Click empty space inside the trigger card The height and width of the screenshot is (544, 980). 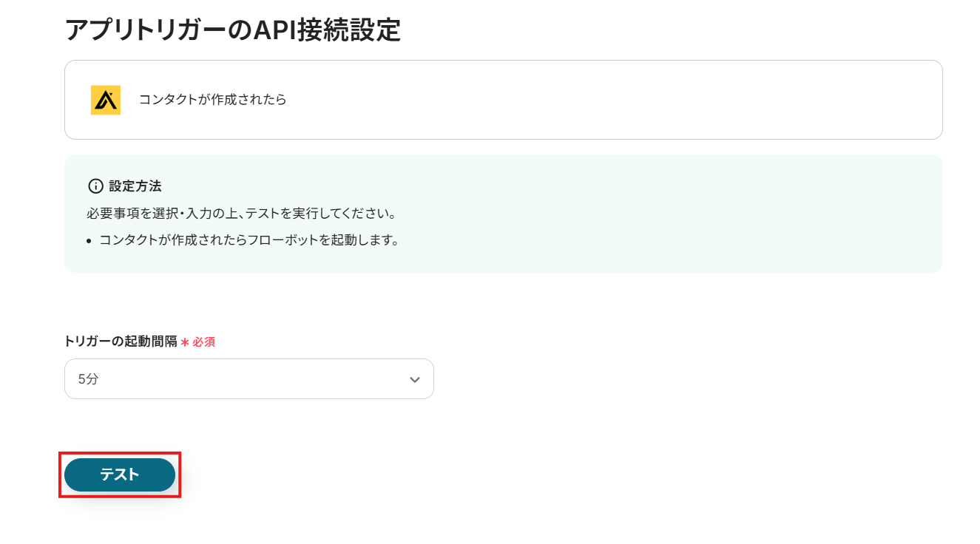tap(592, 100)
